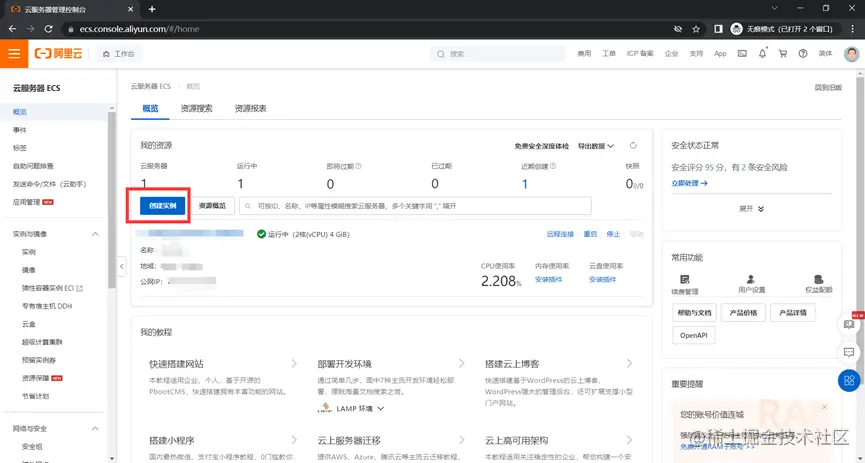Image resolution: width=865 pixels, height=463 pixels.
Task: Open 自助问题排查 in the sidebar
Action: [x=33, y=166]
